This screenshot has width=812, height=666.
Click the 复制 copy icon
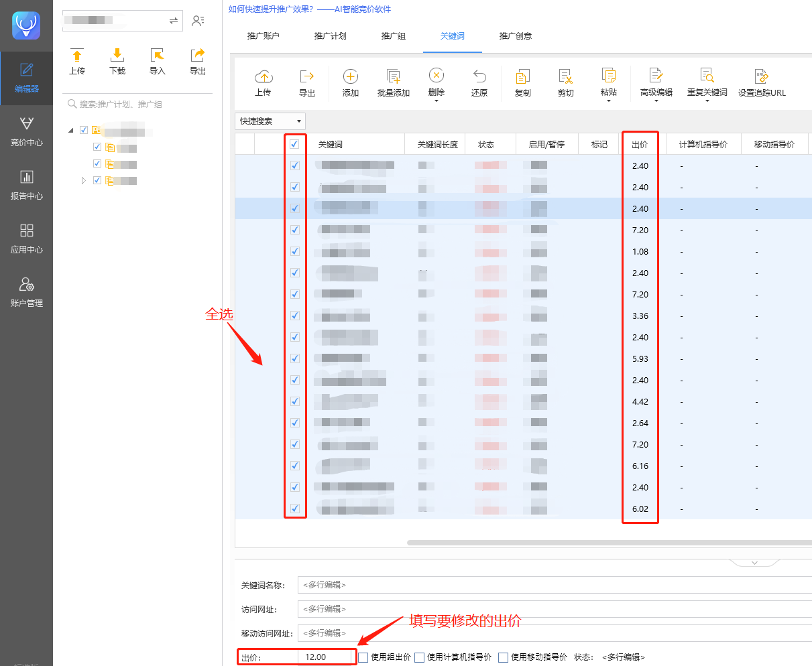pos(523,76)
